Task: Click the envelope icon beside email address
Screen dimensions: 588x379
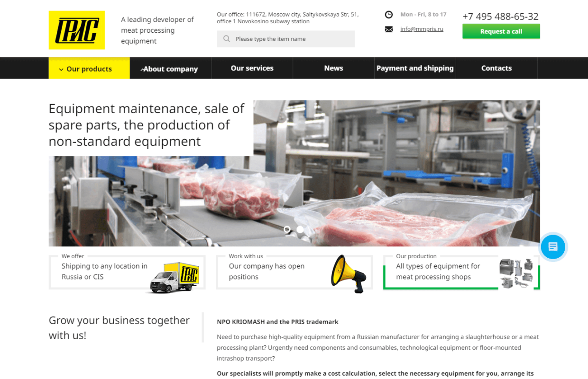Action: click(x=389, y=29)
